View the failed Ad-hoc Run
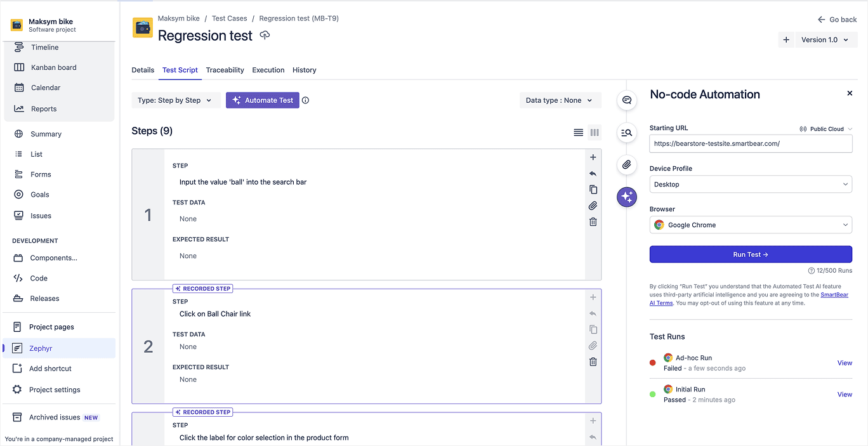The width and height of the screenshot is (868, 446). click(845, 363)
